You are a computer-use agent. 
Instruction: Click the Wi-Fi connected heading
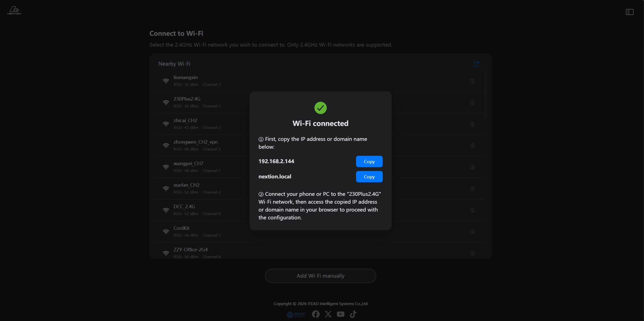[321, 123]
